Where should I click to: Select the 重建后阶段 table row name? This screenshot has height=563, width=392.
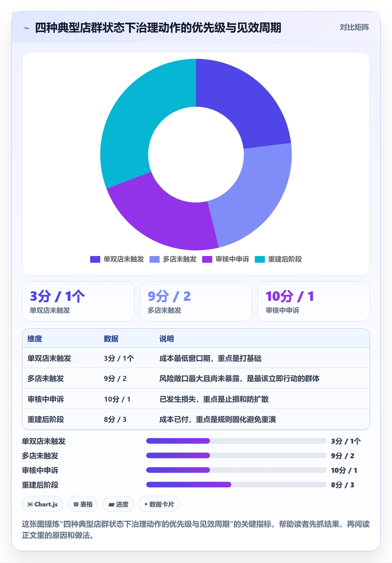tap(46, 419)
